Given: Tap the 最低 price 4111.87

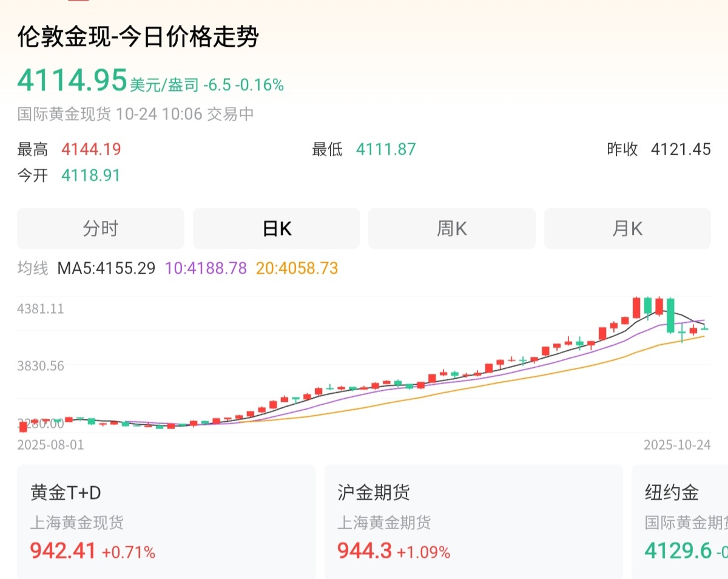Looking at the screenshot, I should click(386, 149).
